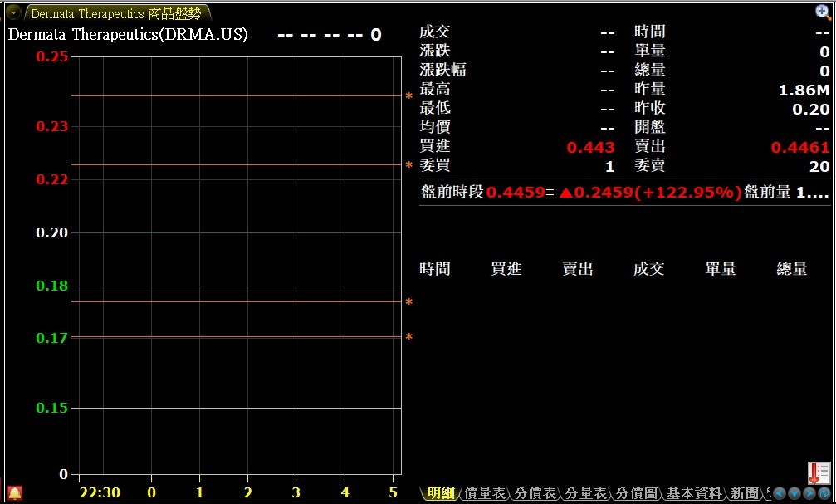Click the 0.25 price axis label

tap(52, 56)
